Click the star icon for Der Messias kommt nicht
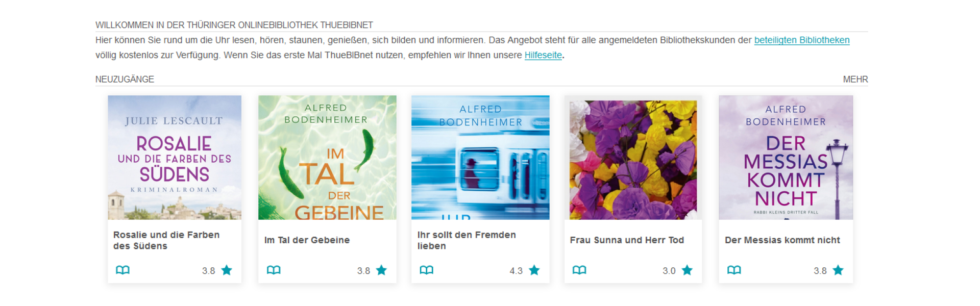The image size is (980, 306). [x=838, y=270]
